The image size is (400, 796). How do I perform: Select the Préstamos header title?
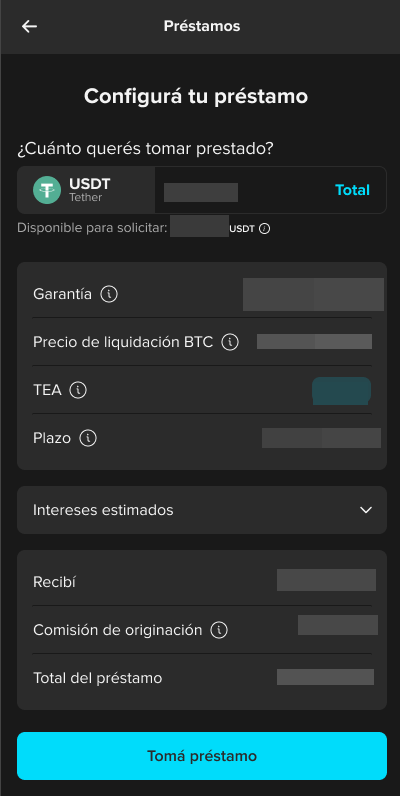point(202,26)
